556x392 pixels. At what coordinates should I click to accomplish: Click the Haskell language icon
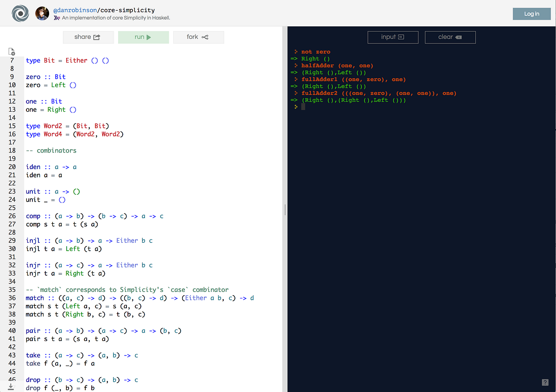pos(57,18)
